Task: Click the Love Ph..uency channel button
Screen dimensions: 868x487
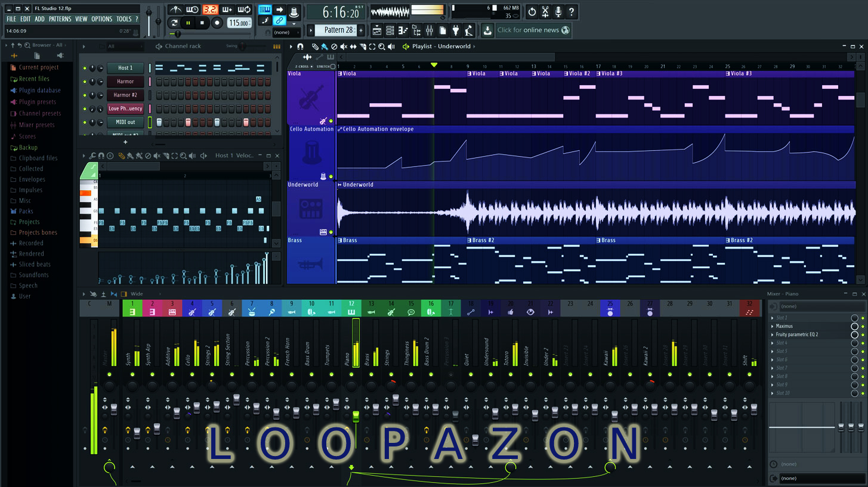Action: click(x=125, y=108)
